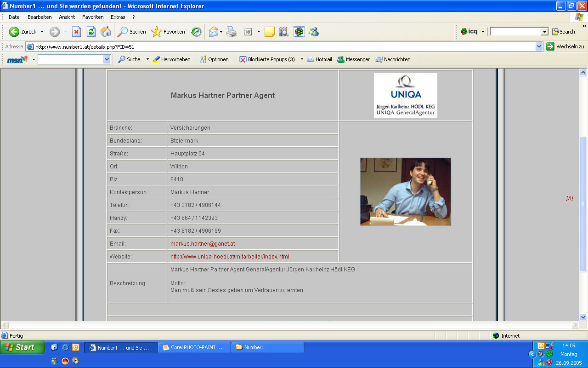Screen dimensions: 588x368
Task: Open the MSN search box dropdown
Action: pos(107,59)
